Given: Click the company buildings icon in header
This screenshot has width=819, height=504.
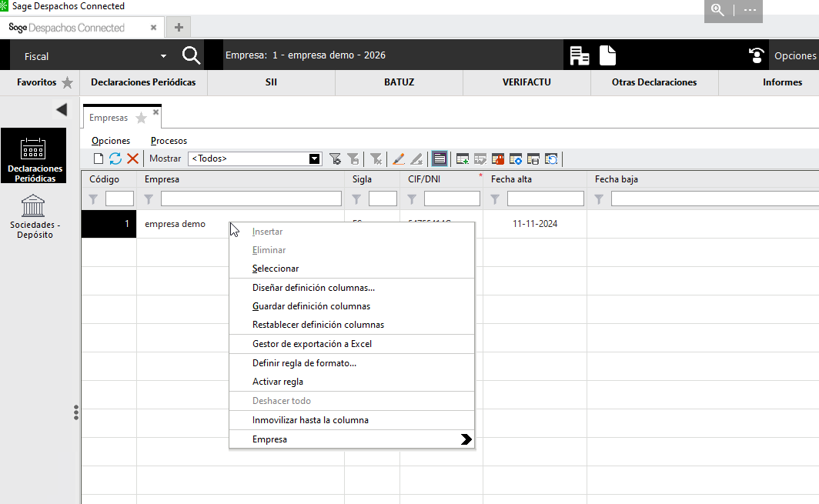Looking at the screenshot, I should tap(580, 55).
